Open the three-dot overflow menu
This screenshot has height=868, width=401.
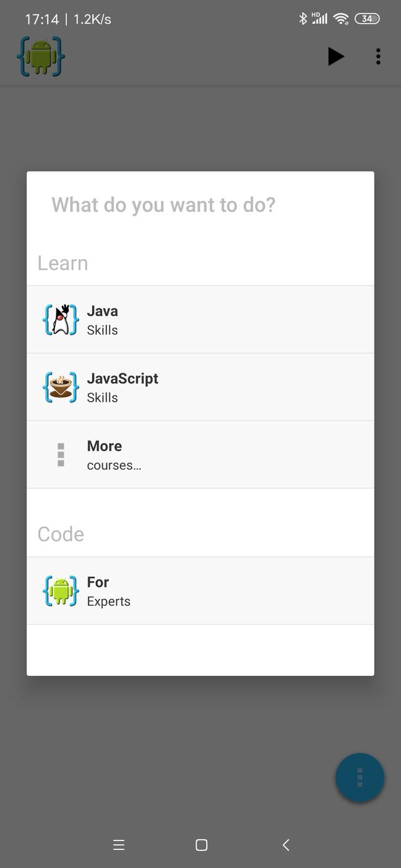tap(378, 56)
